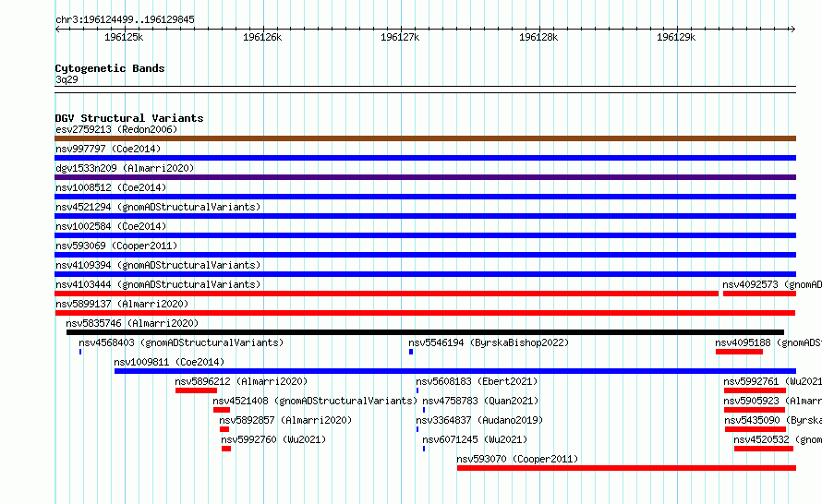Open the nsv5546194 (ByrskaBishop2022) label

(x=489, y=342)
